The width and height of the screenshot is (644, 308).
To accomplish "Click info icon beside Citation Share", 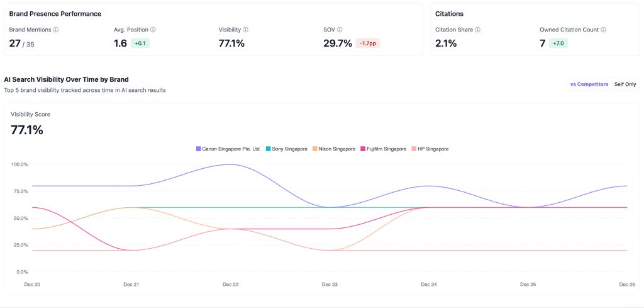I will click(478, 30).
